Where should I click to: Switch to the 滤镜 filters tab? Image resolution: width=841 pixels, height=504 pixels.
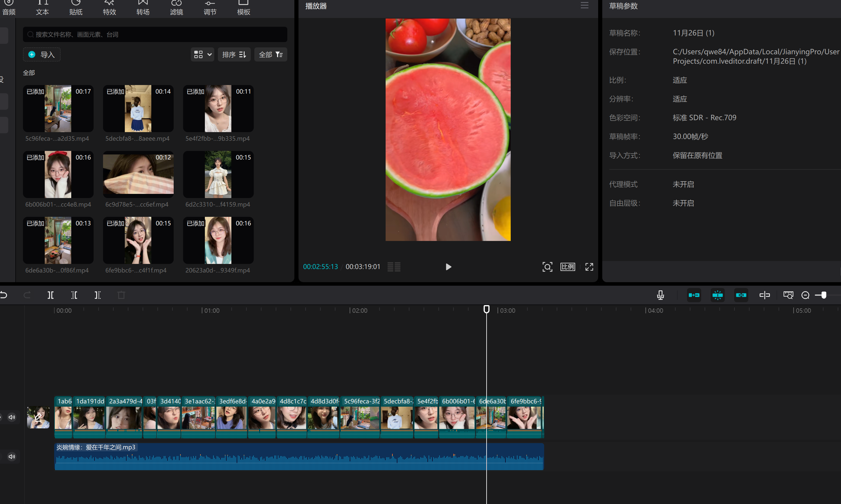[x=176, y=8]
